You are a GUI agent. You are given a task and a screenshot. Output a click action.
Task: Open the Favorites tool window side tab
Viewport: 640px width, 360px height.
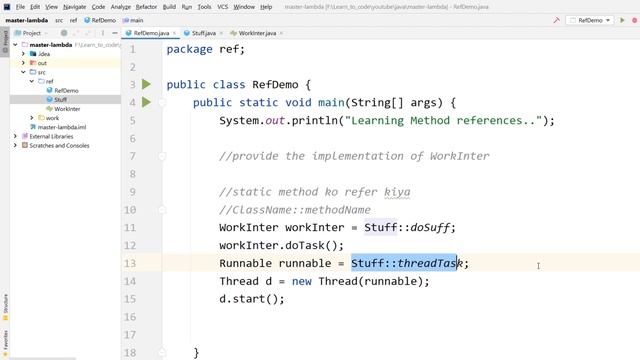pos(5,343)
